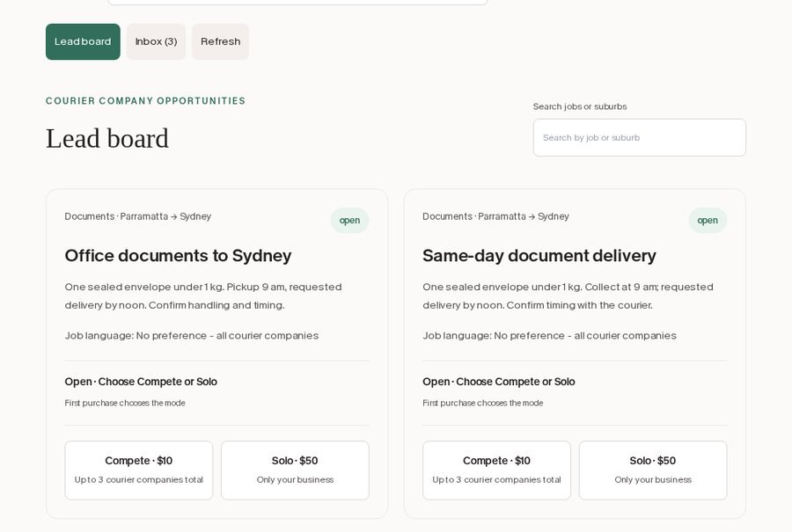Click the Office documents to Sydney title
Screen dimensions: 792x532
click(x=178, y=256)
